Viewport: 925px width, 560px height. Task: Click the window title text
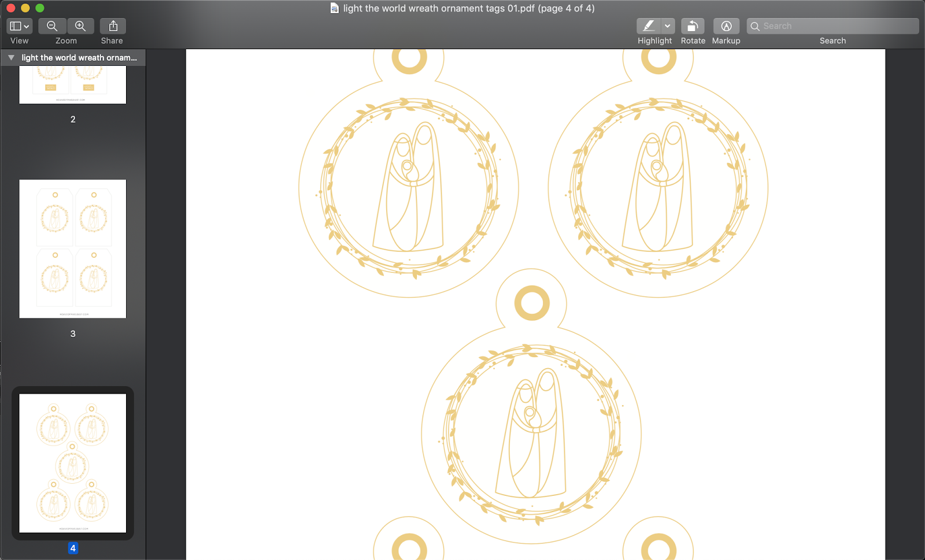pyautogui.click(x=469, y=8)
